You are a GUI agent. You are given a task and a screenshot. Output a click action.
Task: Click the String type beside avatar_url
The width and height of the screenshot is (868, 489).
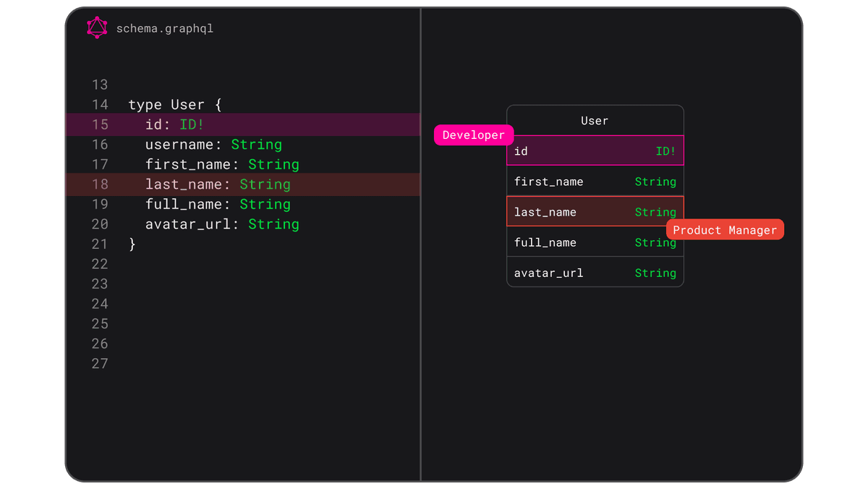coord(655,273)
